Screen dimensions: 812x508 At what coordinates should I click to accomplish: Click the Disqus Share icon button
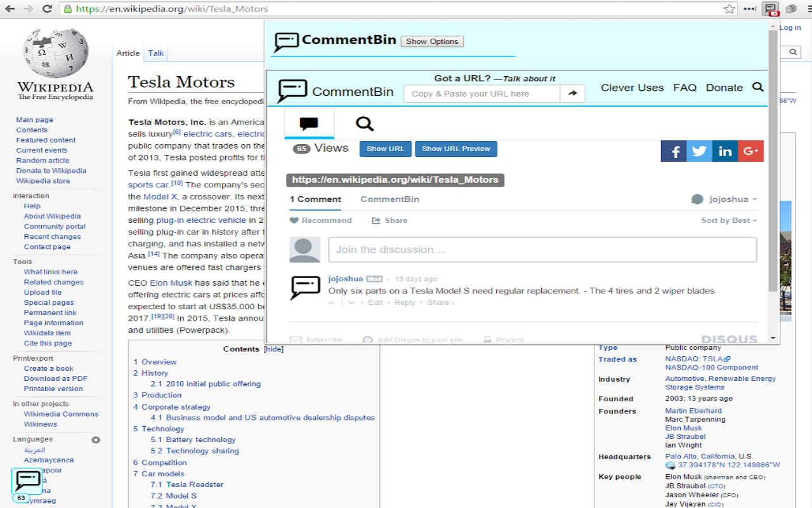point(376,220)
